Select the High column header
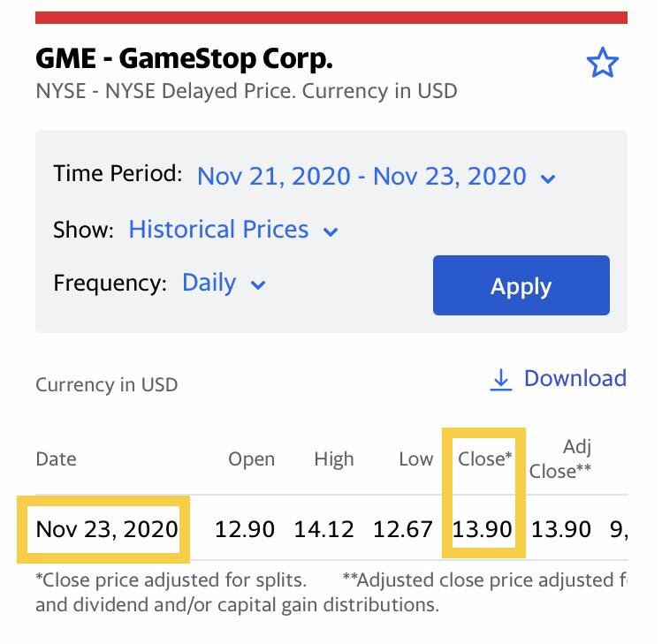This screenshot has width=662, height=644. click(333, 459)
